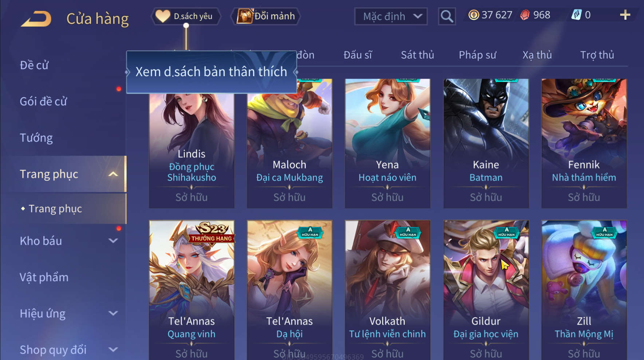644x360 pixels.
Task: Open the Tướng sidebar menu
Action: [x=36, y=138]
